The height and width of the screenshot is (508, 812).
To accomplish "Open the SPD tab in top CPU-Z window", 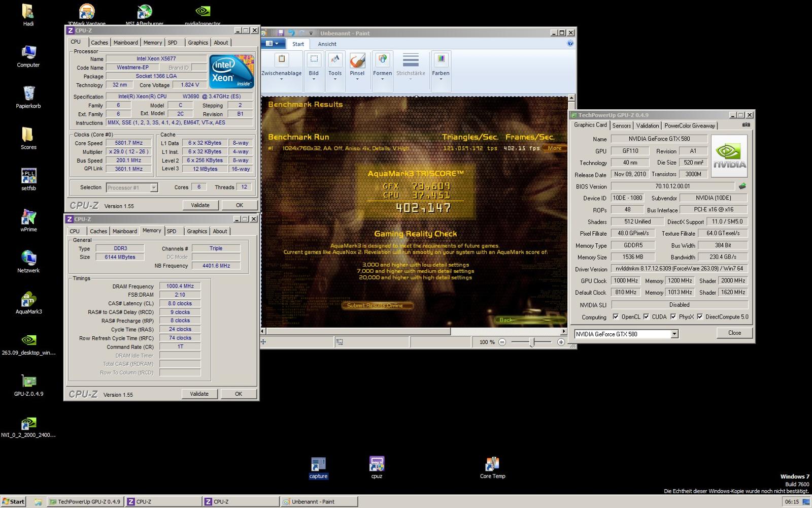I will [x=173, y=43].
